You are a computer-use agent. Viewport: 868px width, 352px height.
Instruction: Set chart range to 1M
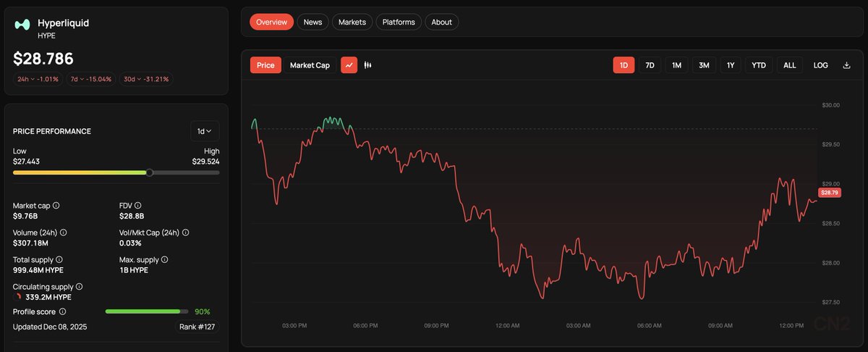click(676, 65)
